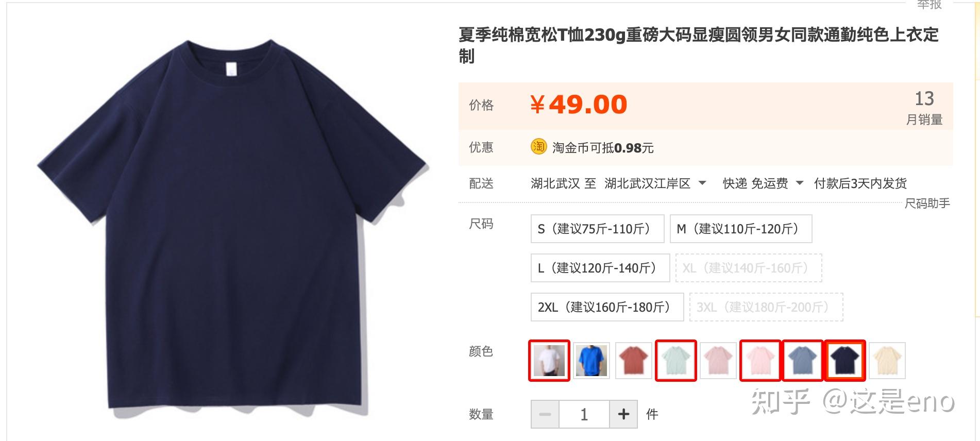Pick size L (120斤-140斤)
The image size is (980, 441).
600,268
